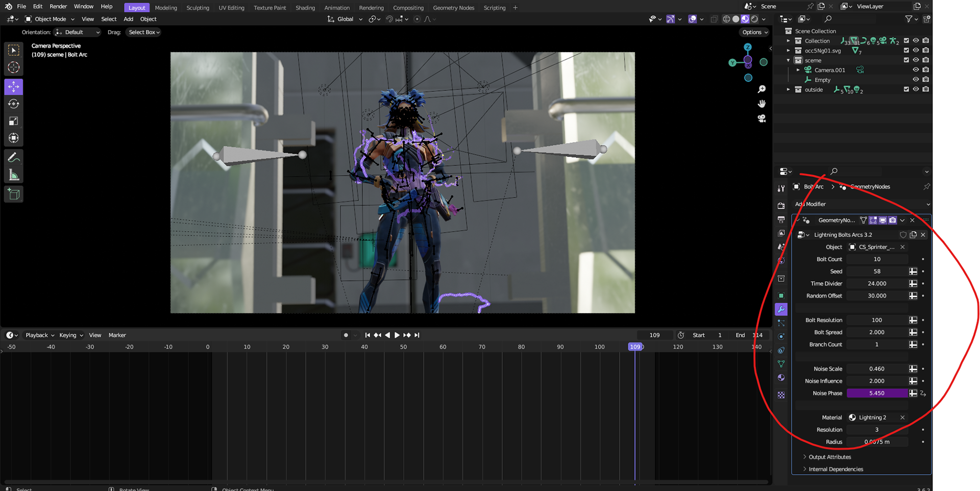
Task: Hide the Empty object with eye icon
Action: click(916, 80)
